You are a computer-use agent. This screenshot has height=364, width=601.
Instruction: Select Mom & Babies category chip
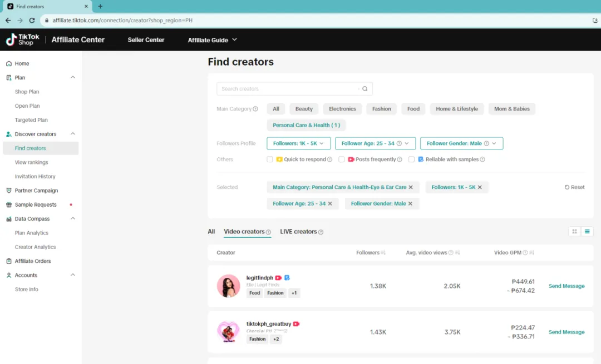point(512,109)
